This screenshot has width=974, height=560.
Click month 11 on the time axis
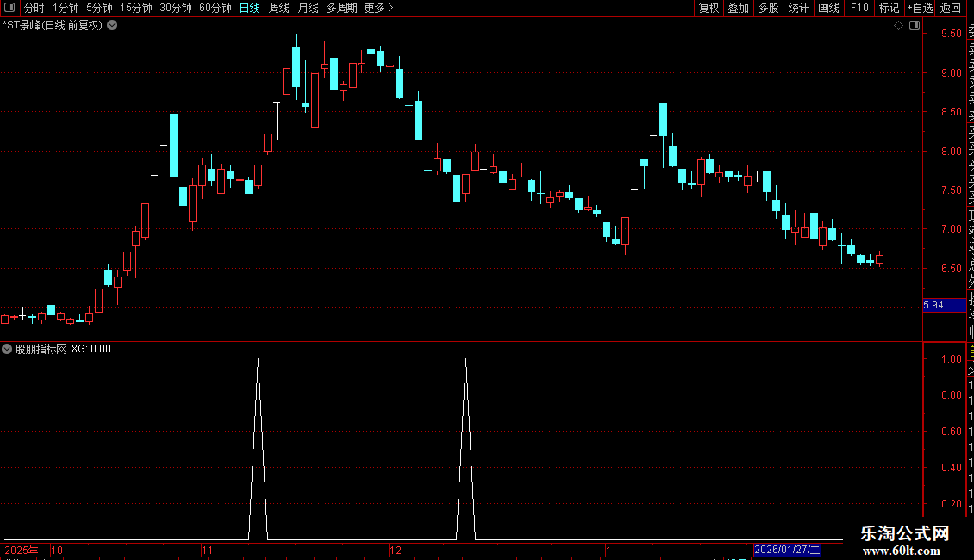[208, 550]
